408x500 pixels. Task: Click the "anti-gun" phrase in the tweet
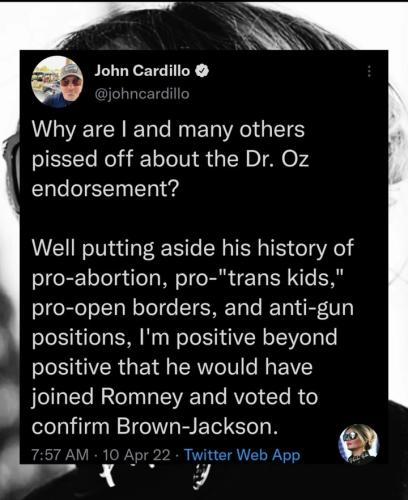pyautogui.click(x=311, y=308)
